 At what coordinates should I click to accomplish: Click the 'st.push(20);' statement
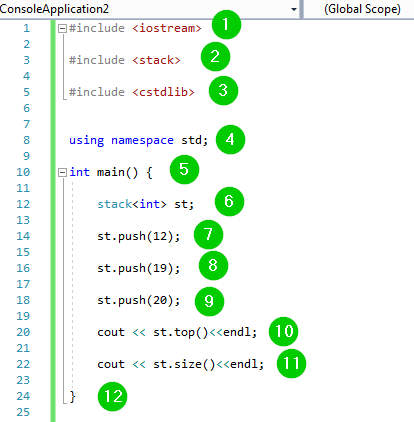[139, 300]
